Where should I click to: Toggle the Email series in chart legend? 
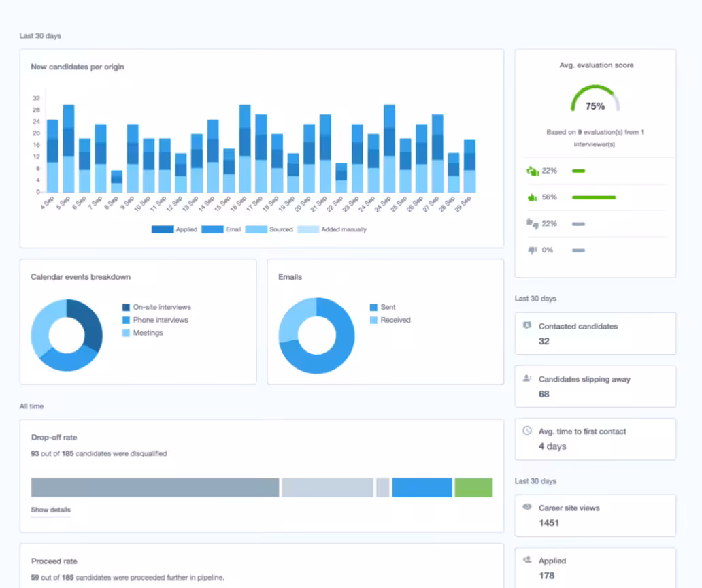pyautogui.click(x=222, y=229)
